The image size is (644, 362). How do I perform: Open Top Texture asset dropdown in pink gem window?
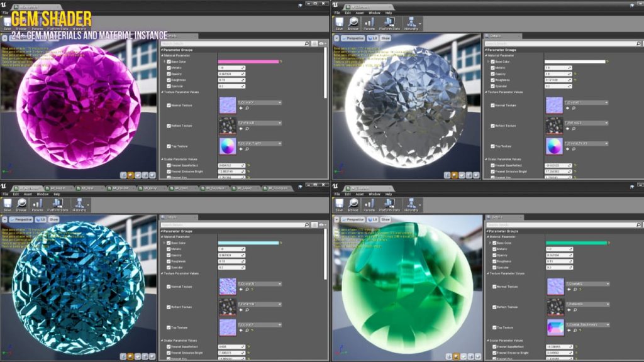[260, 143]
